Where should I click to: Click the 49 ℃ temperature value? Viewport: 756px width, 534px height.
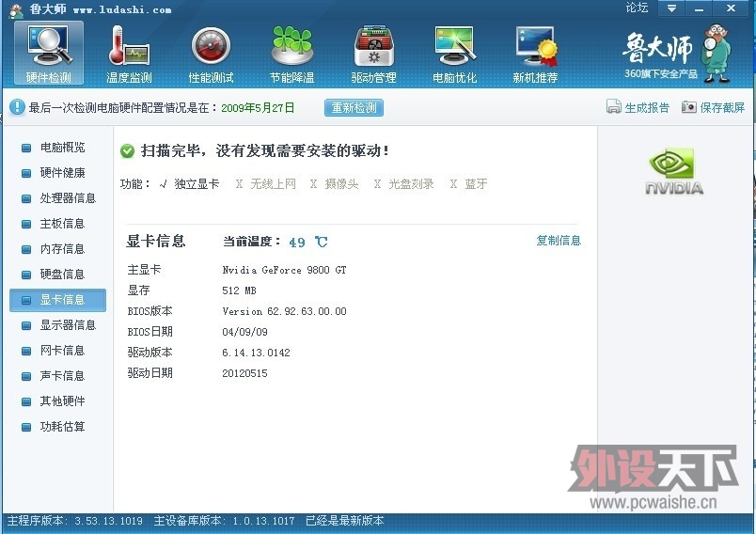[x=308, y=242]
